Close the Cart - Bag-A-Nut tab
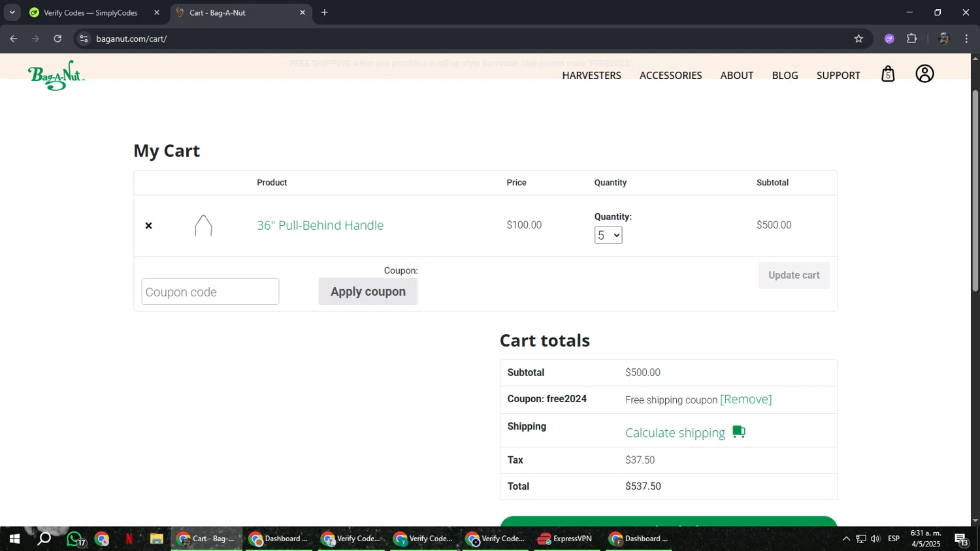980x551 pixels. 302,12
